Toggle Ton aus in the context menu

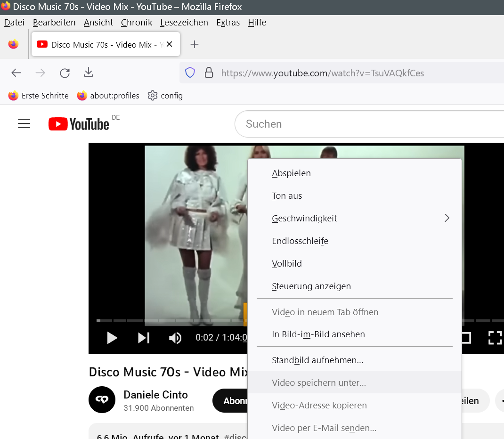tap(287, 196)
